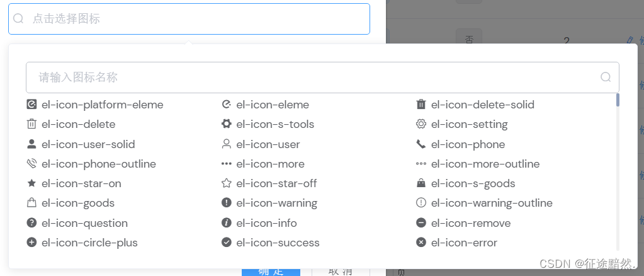644x276 pixels.
Task: Click the 点击选择图标 icon picker field
Action: coord(189,19)
